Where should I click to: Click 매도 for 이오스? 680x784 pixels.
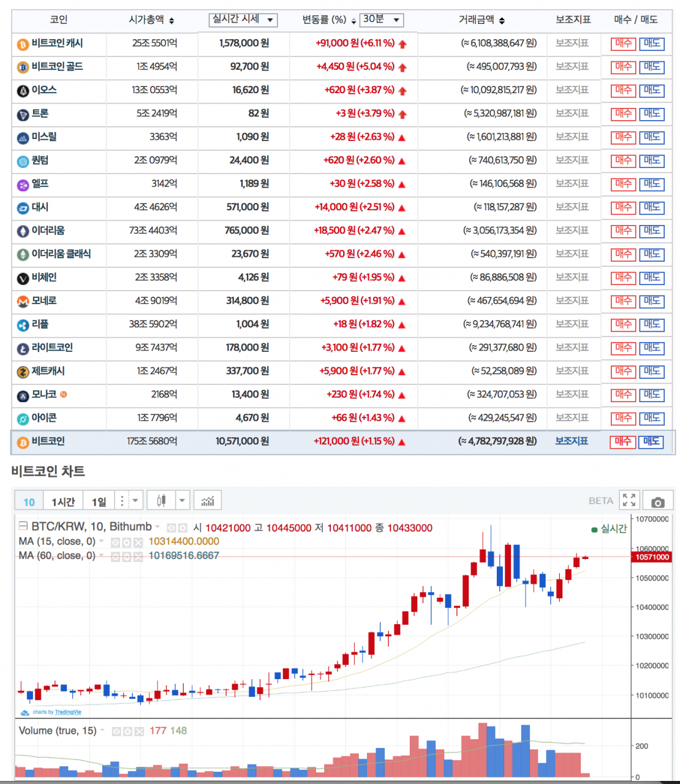pos(651,91)
